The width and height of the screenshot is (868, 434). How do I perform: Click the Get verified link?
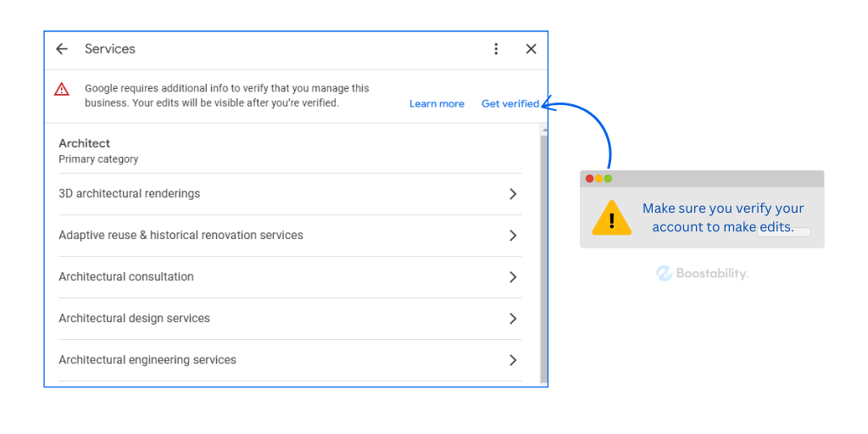click(x=510, y=104)
